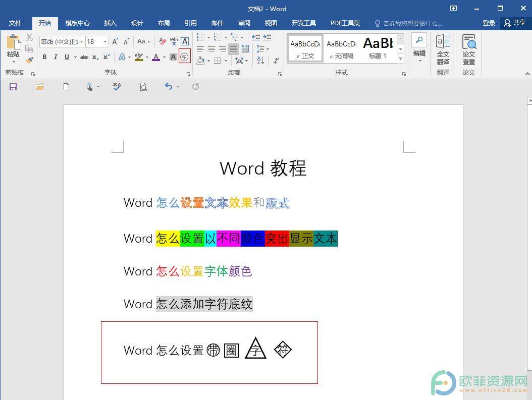The width and height of the screenshot is (532, 400).
Task: Open the 编辑 editing menu button
Action: tap(419, 48)
